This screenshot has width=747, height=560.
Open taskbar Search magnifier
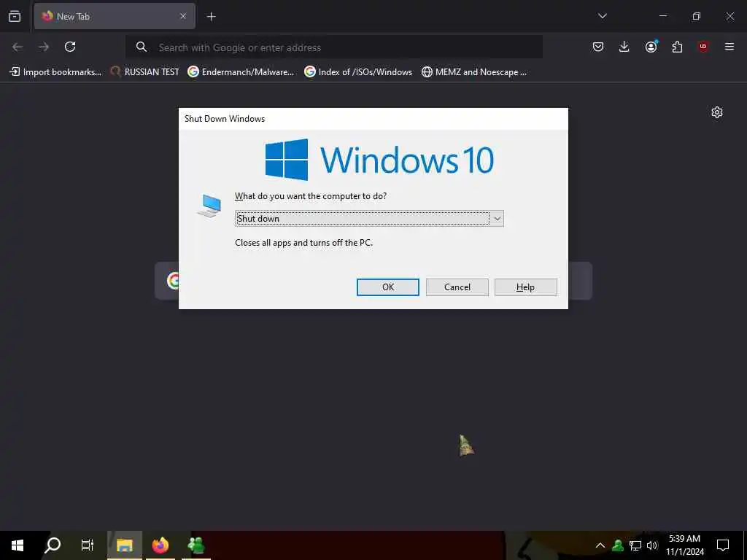[x=53, y=545]
